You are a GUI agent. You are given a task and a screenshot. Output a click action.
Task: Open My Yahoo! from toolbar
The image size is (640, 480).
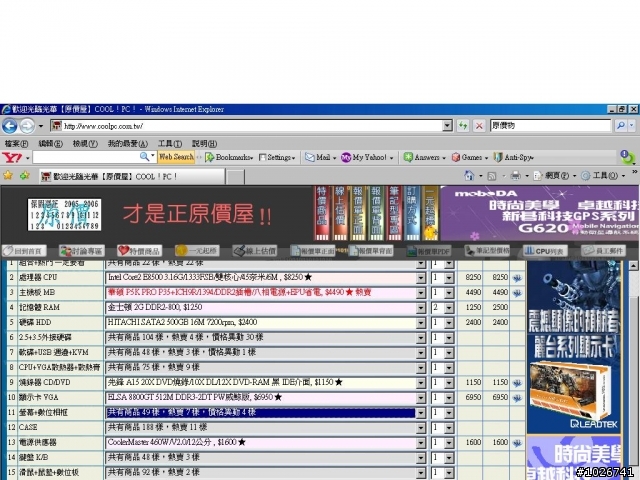(x=367, y=157)
